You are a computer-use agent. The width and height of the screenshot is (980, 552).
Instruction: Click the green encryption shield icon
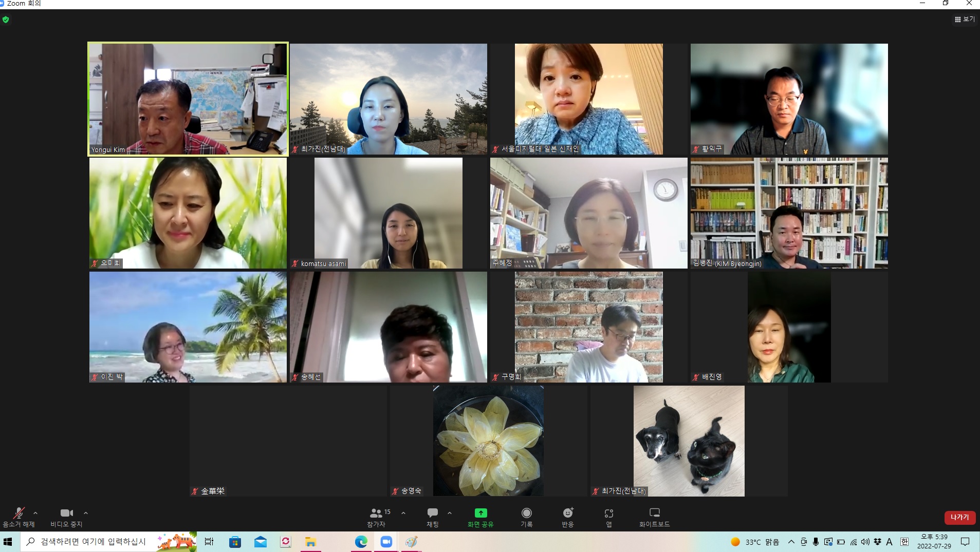pos(6,20)
